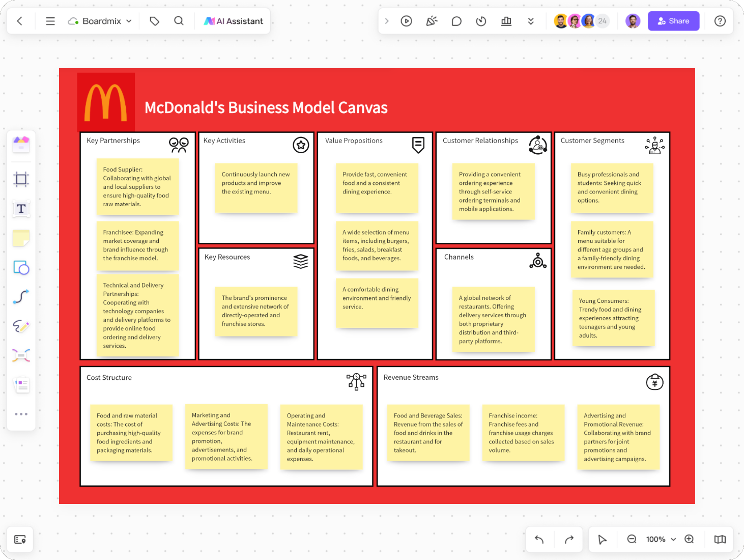Click the tag label icon
This screenshot has width=744, height=560.
(x=155, y=21)
